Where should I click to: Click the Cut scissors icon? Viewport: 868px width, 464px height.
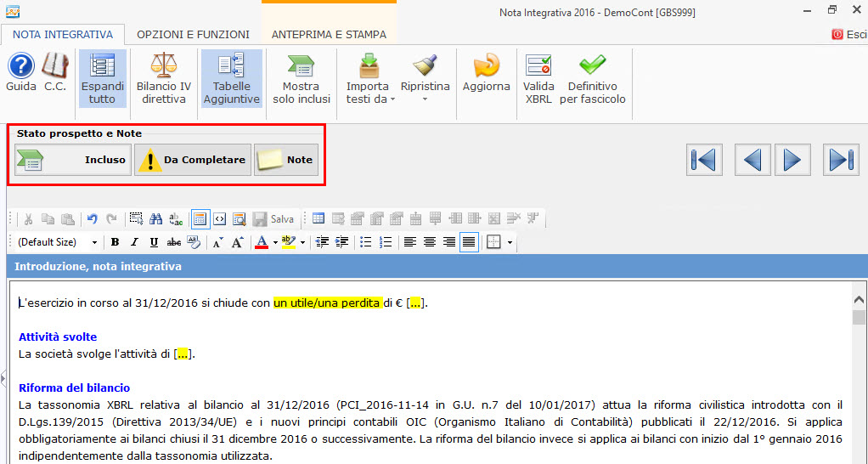[x=28, y=218]
